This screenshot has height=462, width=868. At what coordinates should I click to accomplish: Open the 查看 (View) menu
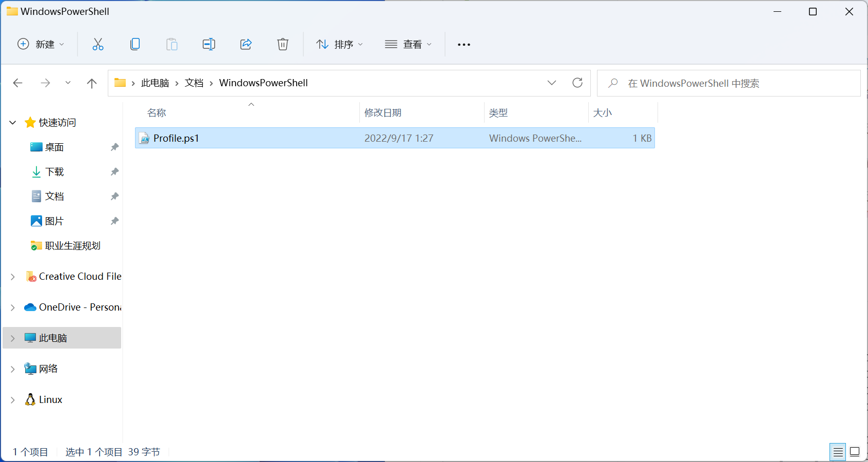[409, 44]
